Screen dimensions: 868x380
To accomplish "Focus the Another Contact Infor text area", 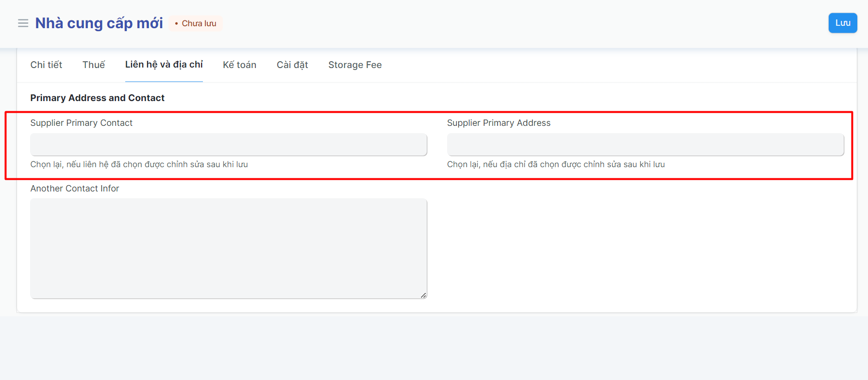I will [229, 248].
